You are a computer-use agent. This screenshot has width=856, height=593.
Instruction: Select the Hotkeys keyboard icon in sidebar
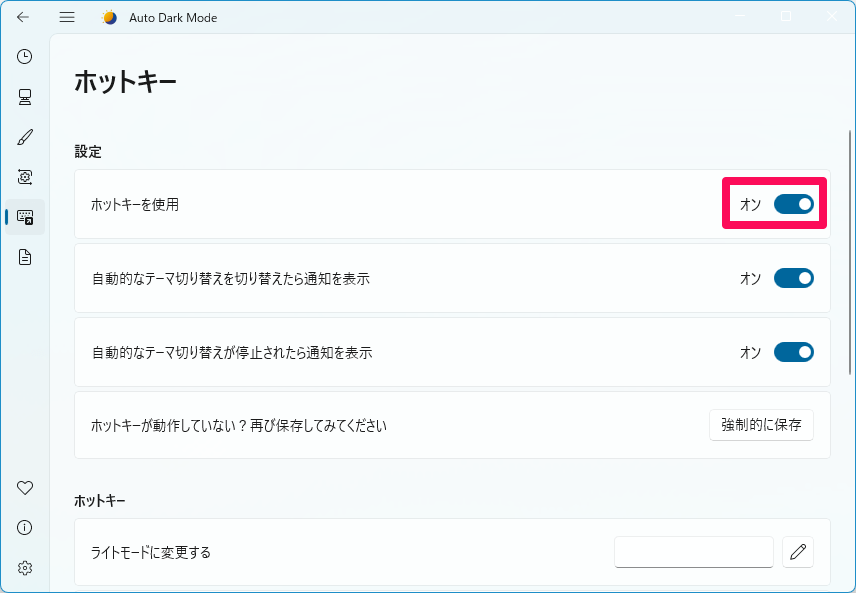pyautogui.click(x=25, y=217)
